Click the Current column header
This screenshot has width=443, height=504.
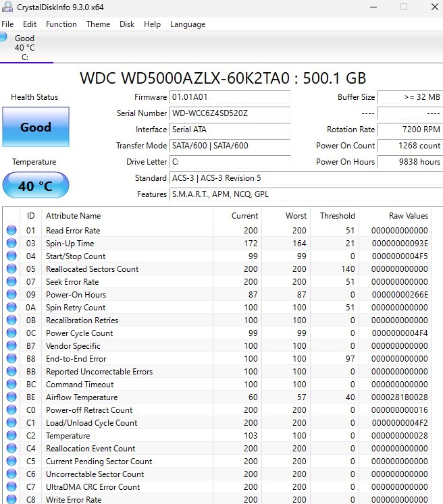(x=237, y=216)
